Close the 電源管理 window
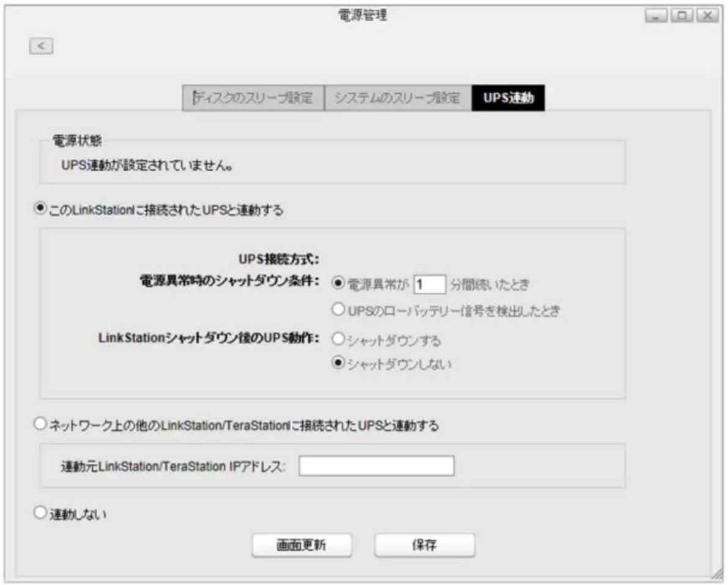 [707, 16]
